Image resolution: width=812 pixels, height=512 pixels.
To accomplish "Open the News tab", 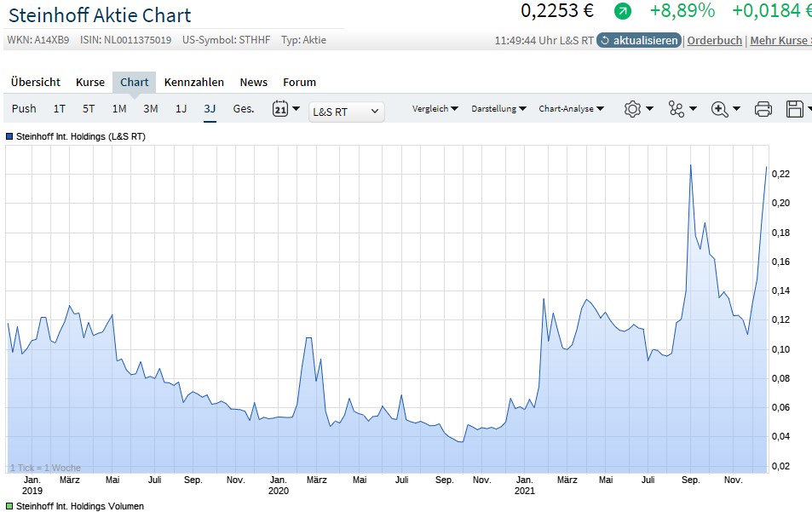I will pos(253,82).
